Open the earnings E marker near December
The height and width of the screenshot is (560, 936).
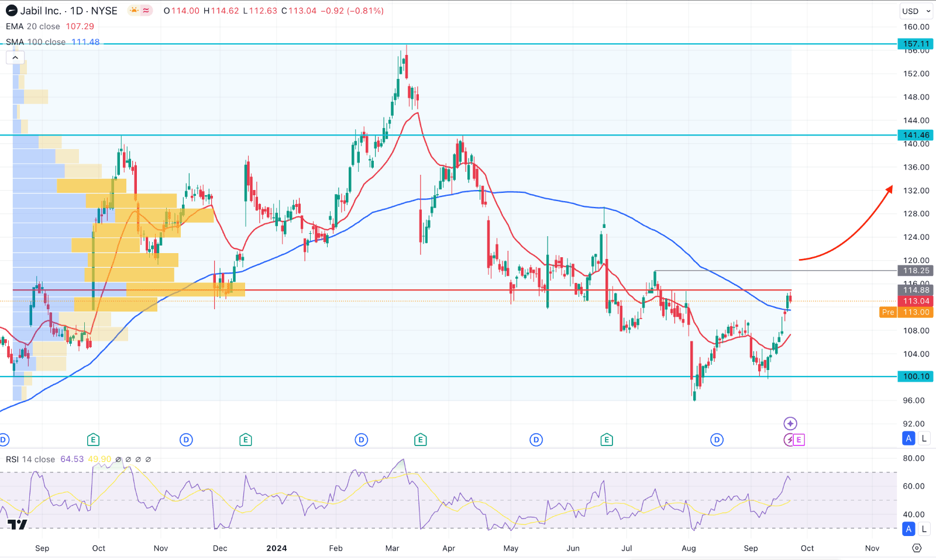[246, 440]
